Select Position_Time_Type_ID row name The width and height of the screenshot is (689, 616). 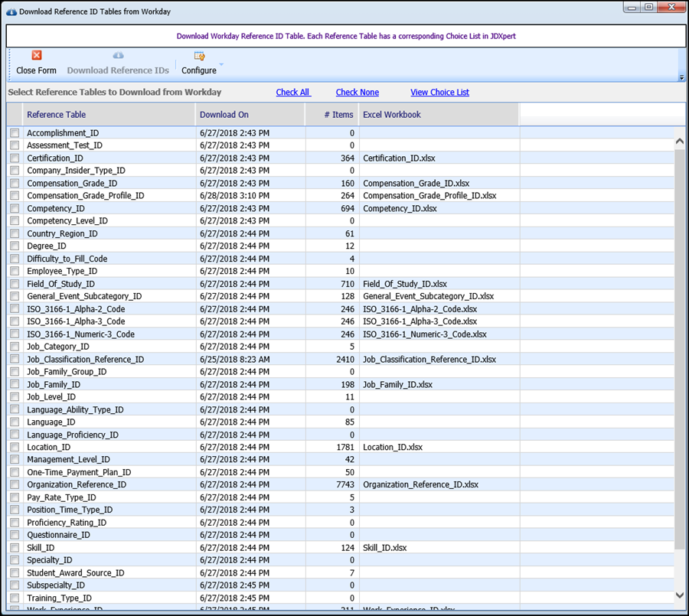coord(70,510)
